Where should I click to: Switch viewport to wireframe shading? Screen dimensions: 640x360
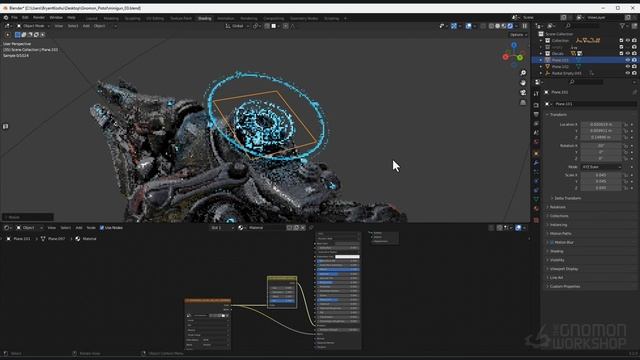[491, 26]
